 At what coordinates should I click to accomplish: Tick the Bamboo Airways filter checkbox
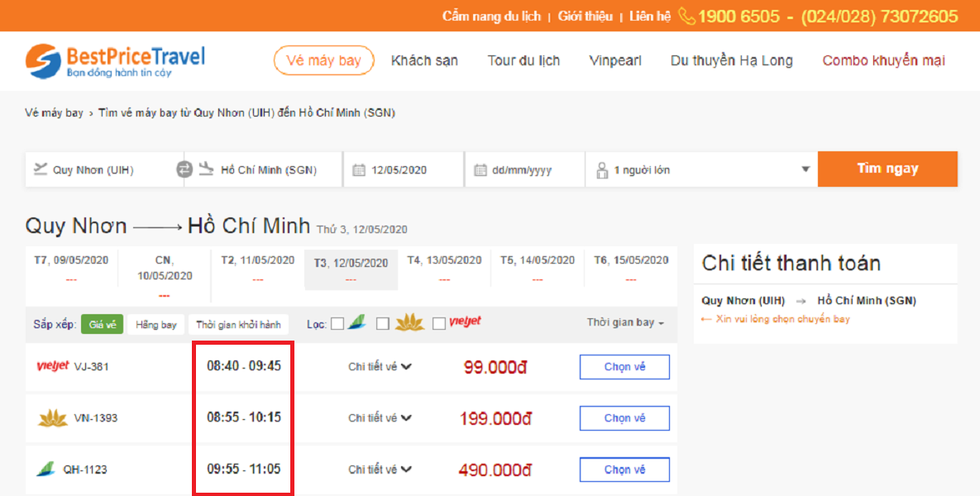tap(337, 323)
